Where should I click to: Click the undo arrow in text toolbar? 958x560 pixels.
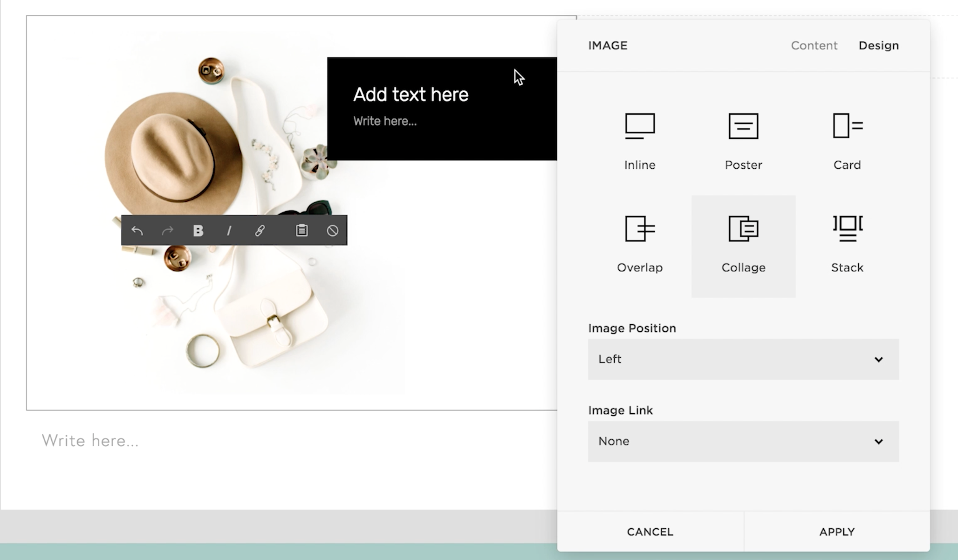137,231
